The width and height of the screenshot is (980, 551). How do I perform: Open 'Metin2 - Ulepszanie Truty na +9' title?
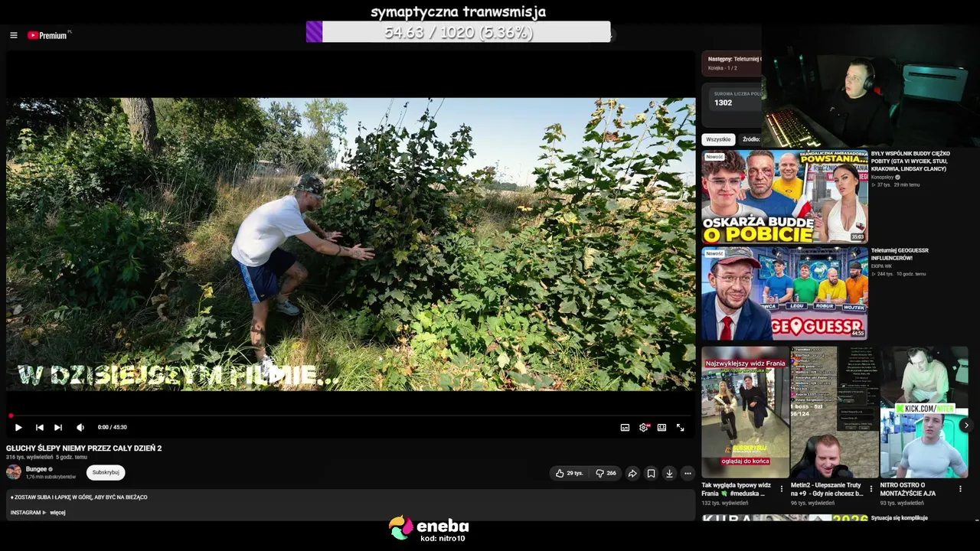827,490
